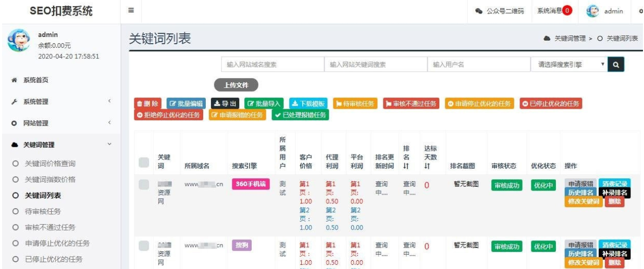The width and height of the screenshot is (644, 269).
Task: Click the SEO扣费系统 site title
Action: click(61, 11)
